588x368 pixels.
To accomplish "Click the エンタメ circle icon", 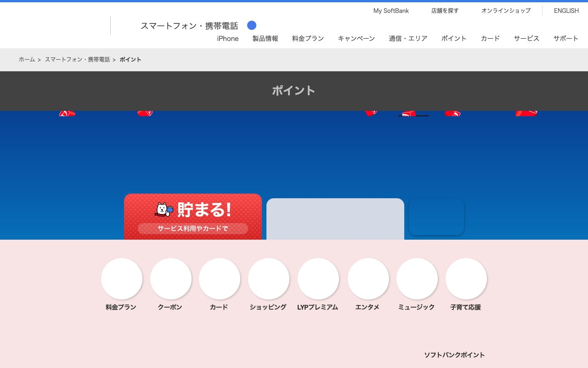I will coord(368,279).
